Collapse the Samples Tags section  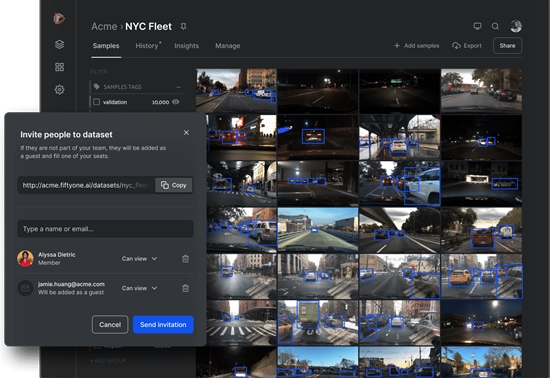click(179, 87)
